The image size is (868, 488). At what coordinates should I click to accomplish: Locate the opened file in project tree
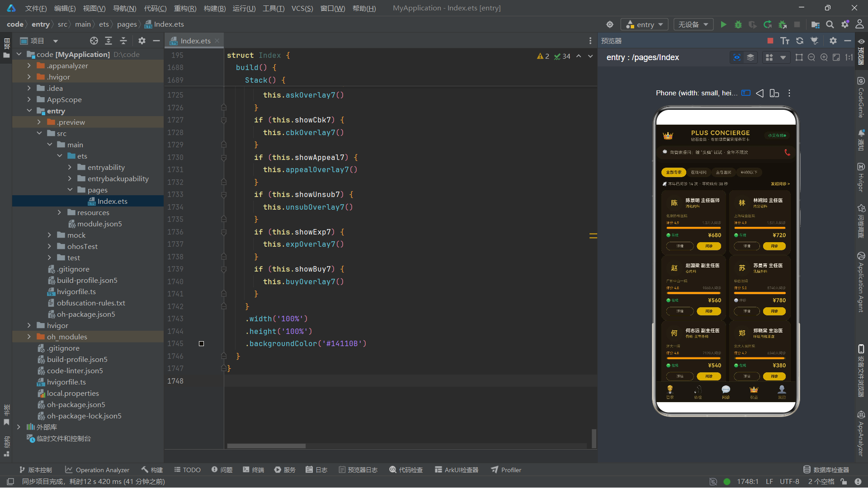pos(94,41)
